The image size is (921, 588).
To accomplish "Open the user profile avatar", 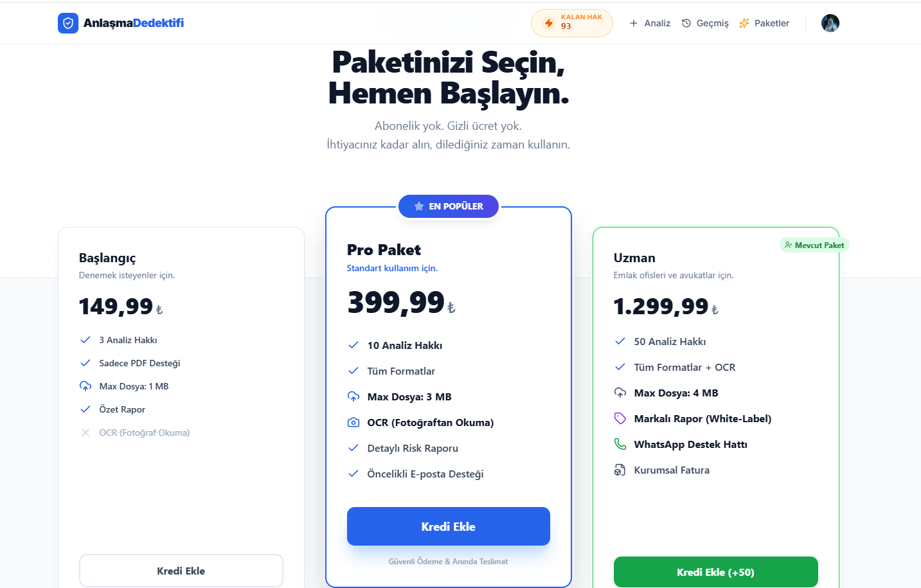I will [830, 23].
